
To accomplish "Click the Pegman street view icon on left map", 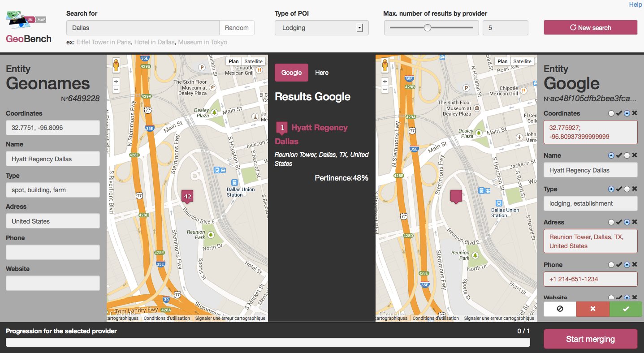I will (116, 65).
